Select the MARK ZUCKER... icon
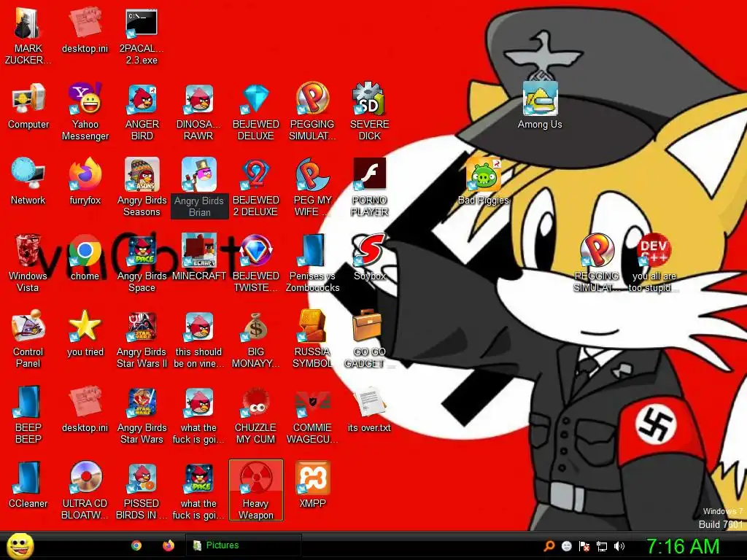747x560 pixels. tap(28, 36)
